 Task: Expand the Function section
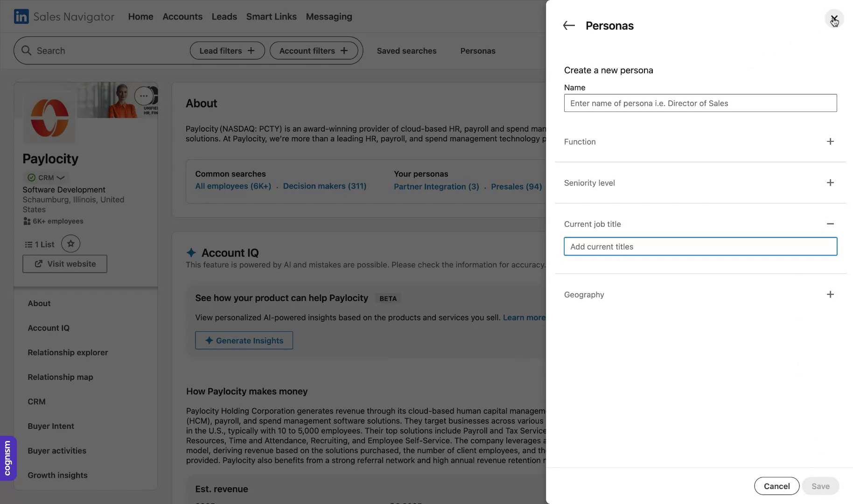pos(831,141)
